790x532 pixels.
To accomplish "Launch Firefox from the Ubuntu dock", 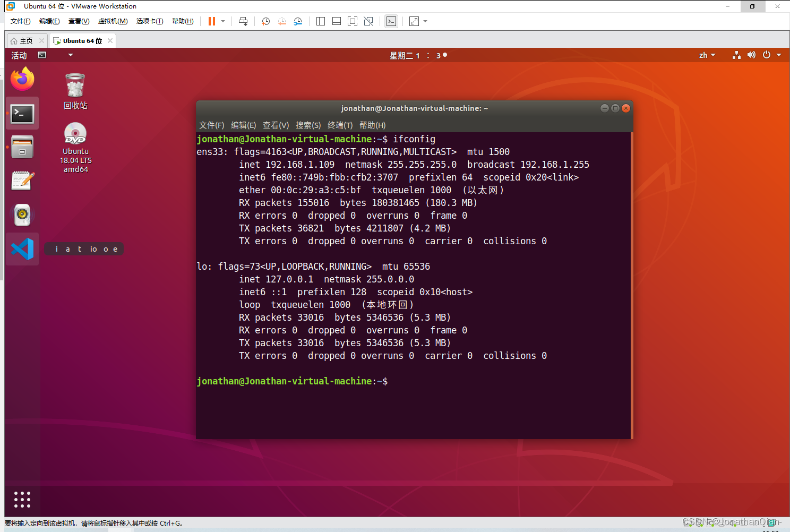I will click(x=22, y=79).
